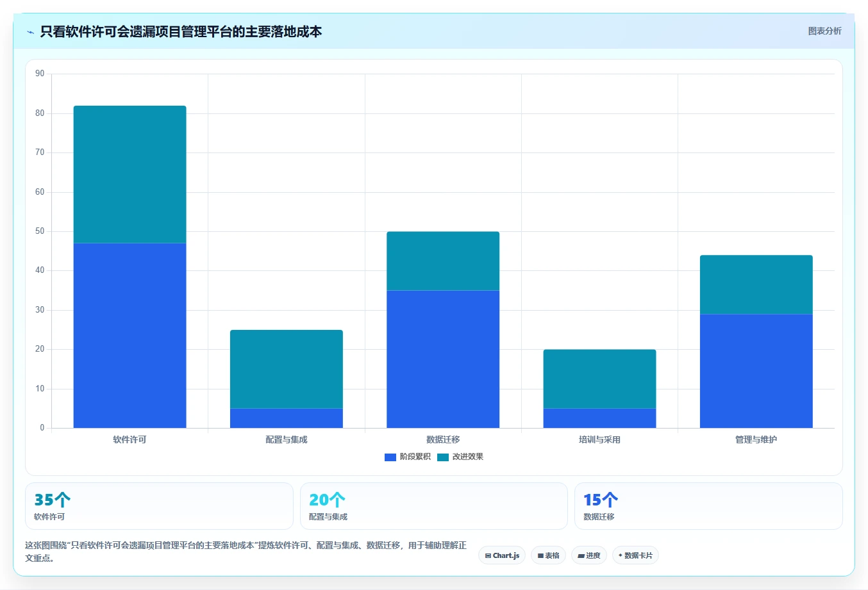Toggle the 改进效果 legend entry

(460, 457)
